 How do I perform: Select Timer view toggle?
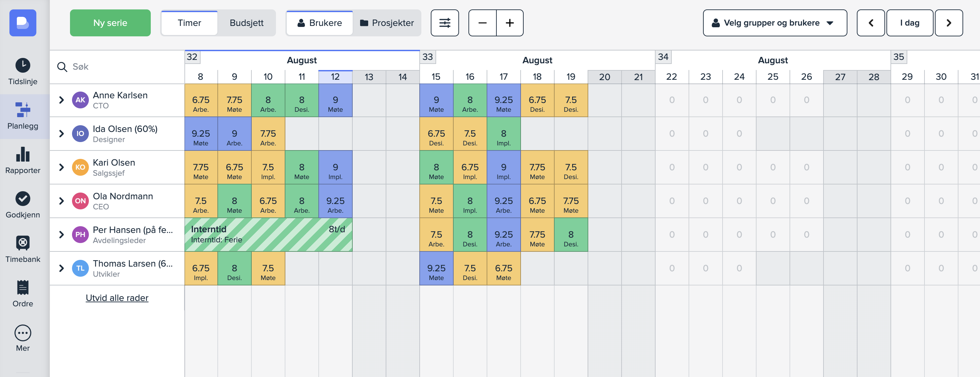(189, 23)
